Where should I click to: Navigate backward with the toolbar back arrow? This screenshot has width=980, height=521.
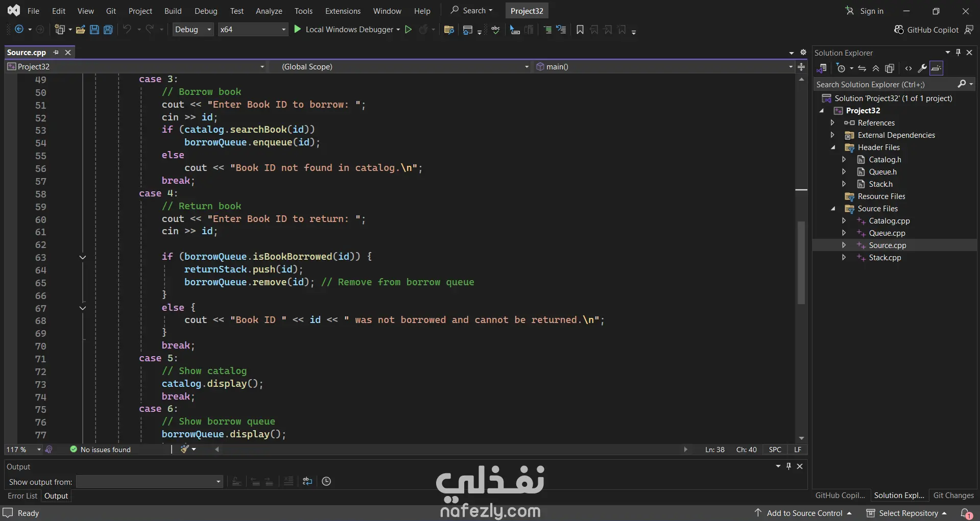pyautogui.click(x=19, y=30)
